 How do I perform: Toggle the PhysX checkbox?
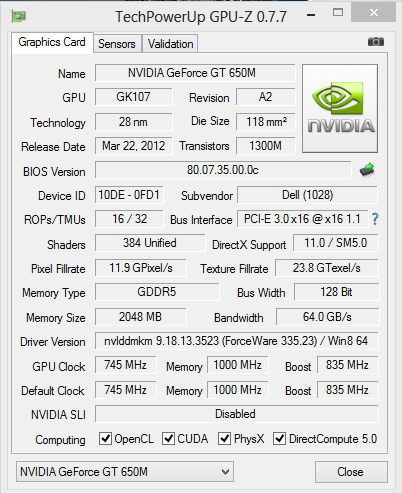coord(224,438)
